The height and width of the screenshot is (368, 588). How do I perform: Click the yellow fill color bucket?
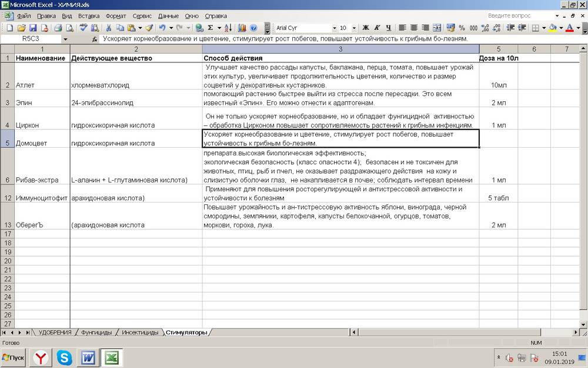tap(553, 28)
